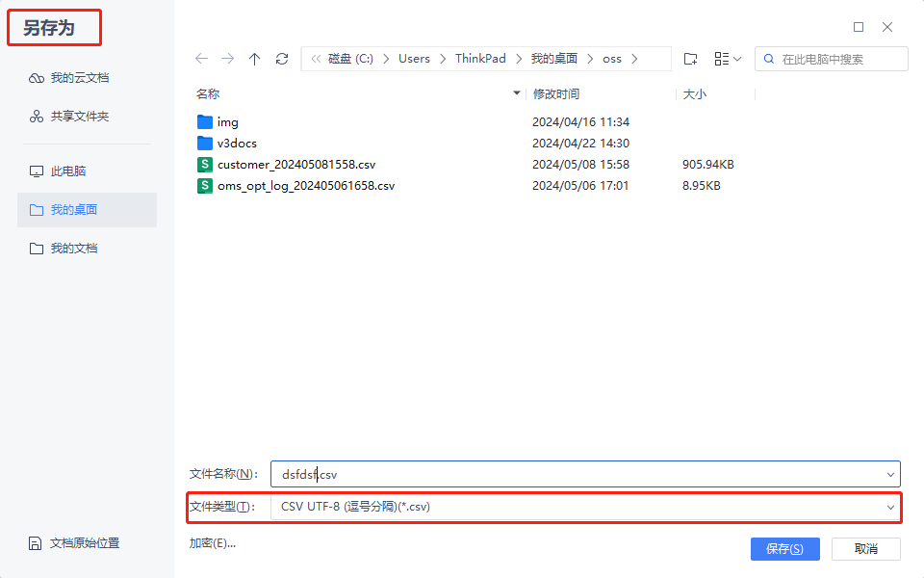Switch to Shared Folders location
Screen dimensions: 924x578
(79, 117)
